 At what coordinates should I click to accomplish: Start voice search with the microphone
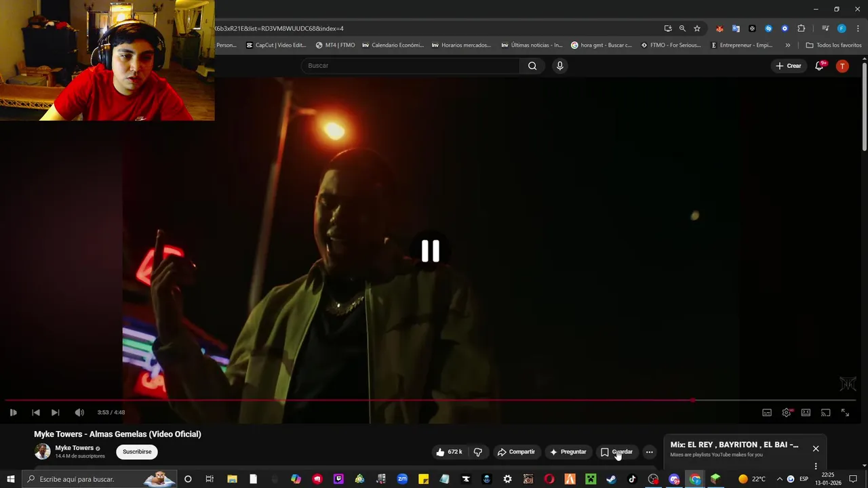pyautogui.click(x=559, y=66)
